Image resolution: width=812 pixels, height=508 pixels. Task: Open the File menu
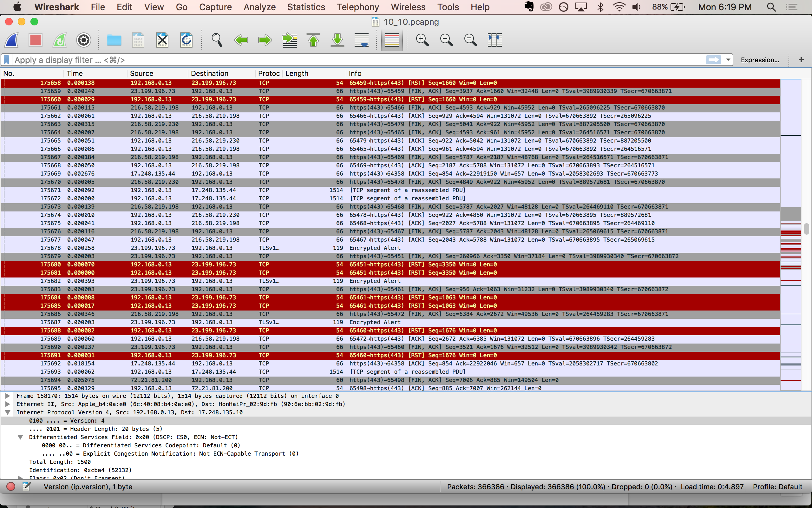tap(98, 7)
